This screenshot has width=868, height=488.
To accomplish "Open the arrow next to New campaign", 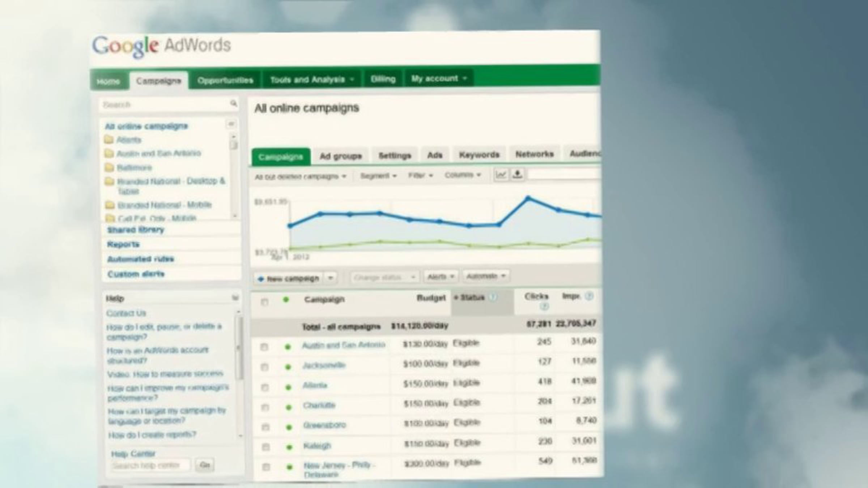I will [331, 278].
